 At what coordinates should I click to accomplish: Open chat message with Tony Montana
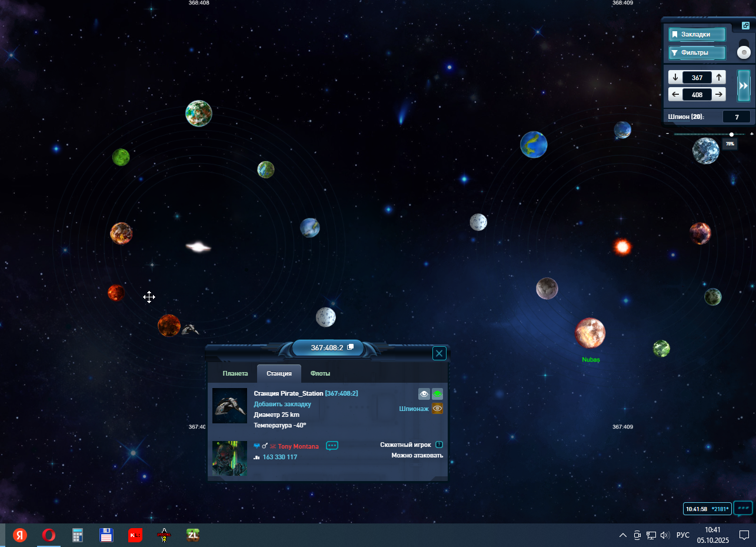tap(332, 446)
